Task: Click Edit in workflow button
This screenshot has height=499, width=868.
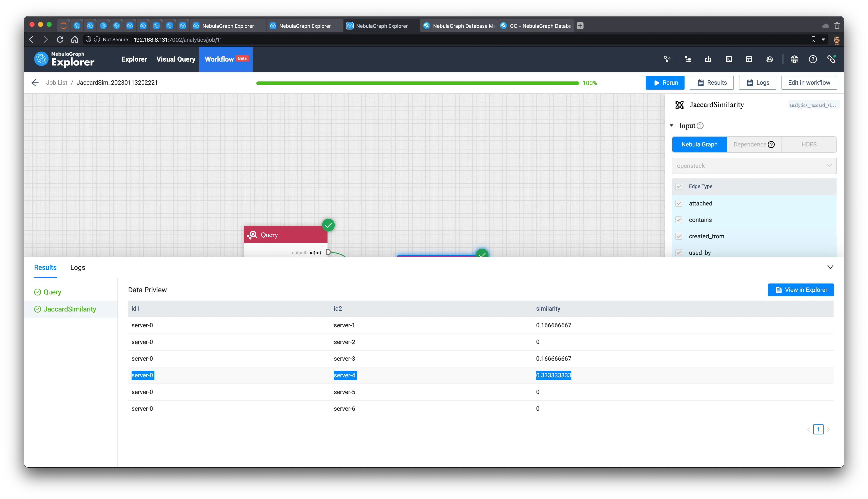Action: coord(809,83)
